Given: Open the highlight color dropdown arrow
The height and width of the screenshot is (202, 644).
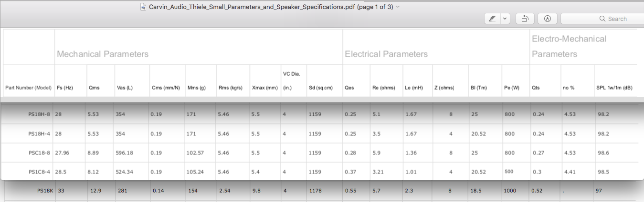Looking at the screenshot, I should pyautogui.click(x=505, y=19).
